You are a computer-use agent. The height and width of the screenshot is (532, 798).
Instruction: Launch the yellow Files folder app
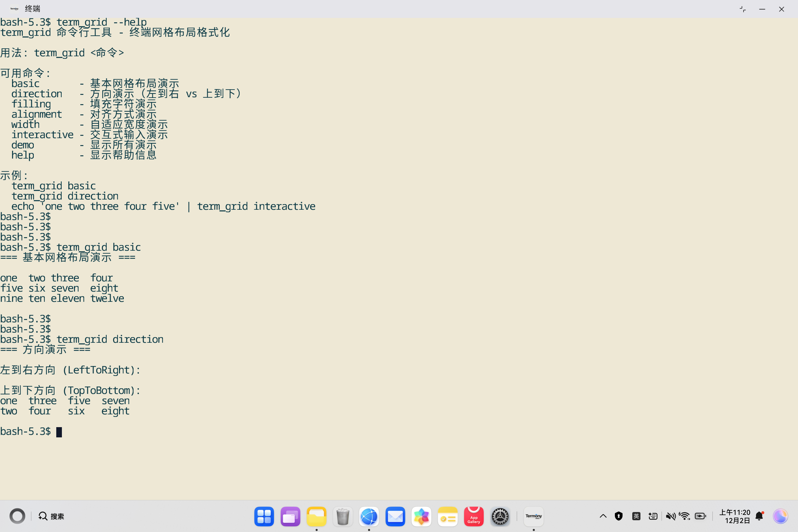[316, 516]
